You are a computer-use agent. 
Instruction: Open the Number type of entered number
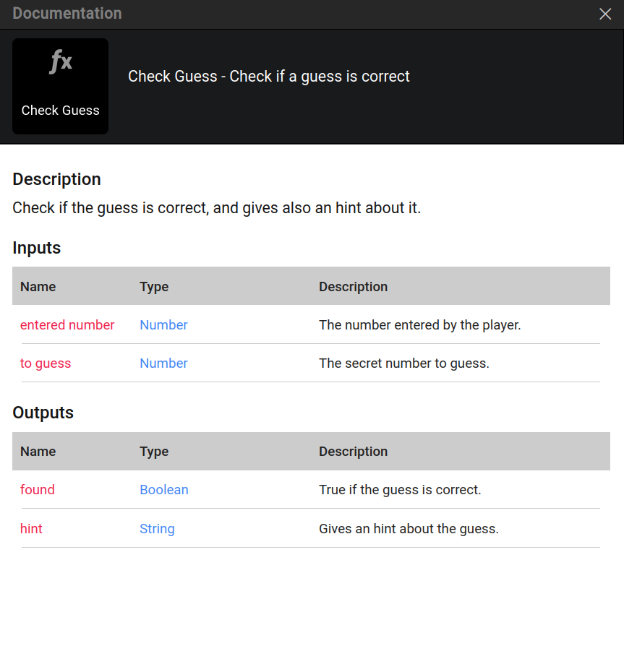163,325
